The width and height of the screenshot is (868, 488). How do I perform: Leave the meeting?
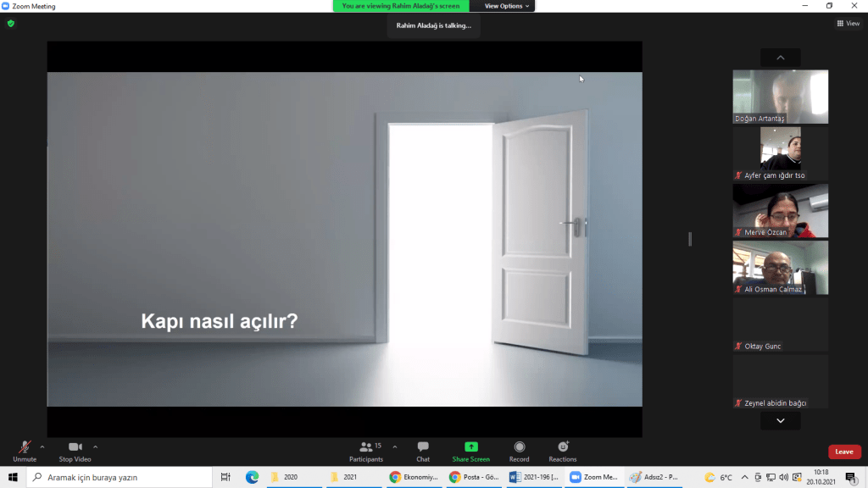(x=844, y=452)
